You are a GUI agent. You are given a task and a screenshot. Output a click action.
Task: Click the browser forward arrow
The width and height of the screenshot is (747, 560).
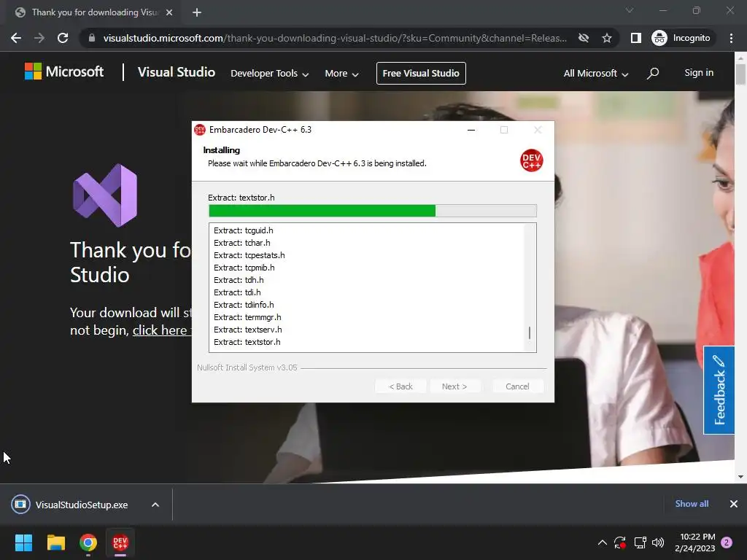click(39, 38)
